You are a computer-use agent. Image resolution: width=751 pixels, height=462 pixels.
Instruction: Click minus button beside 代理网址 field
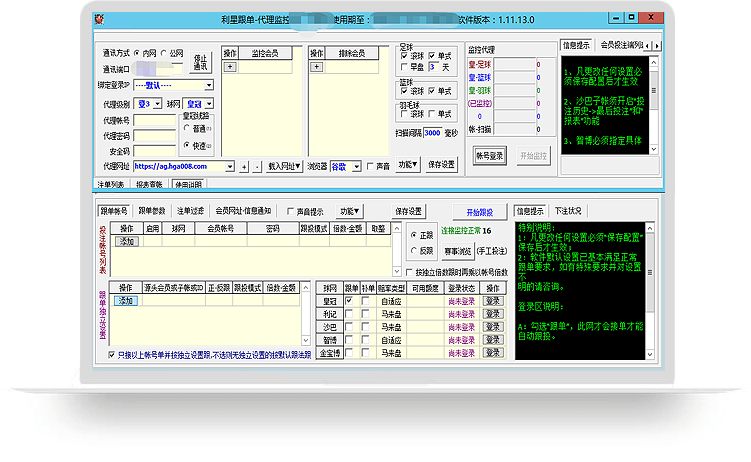(x=256, y=166)
